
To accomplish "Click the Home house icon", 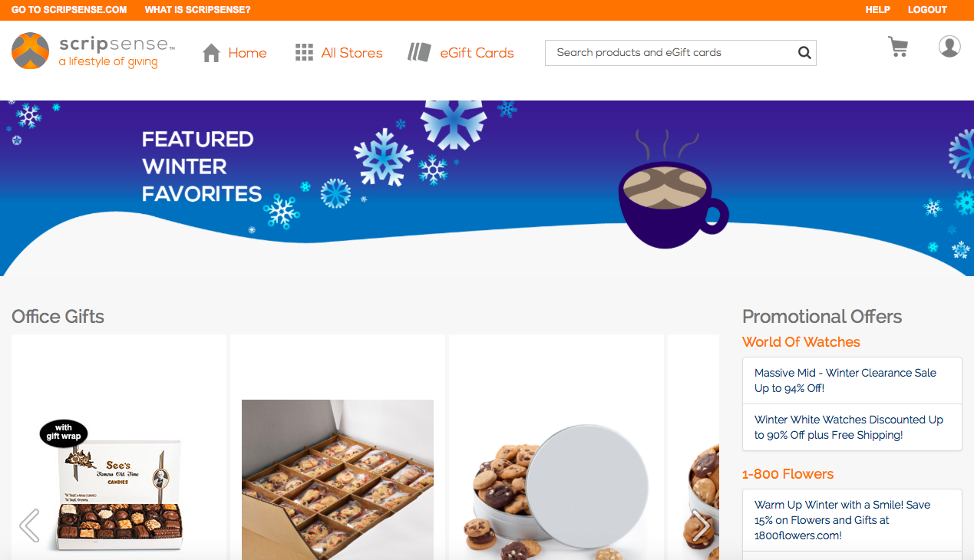I will pos(212,53).
